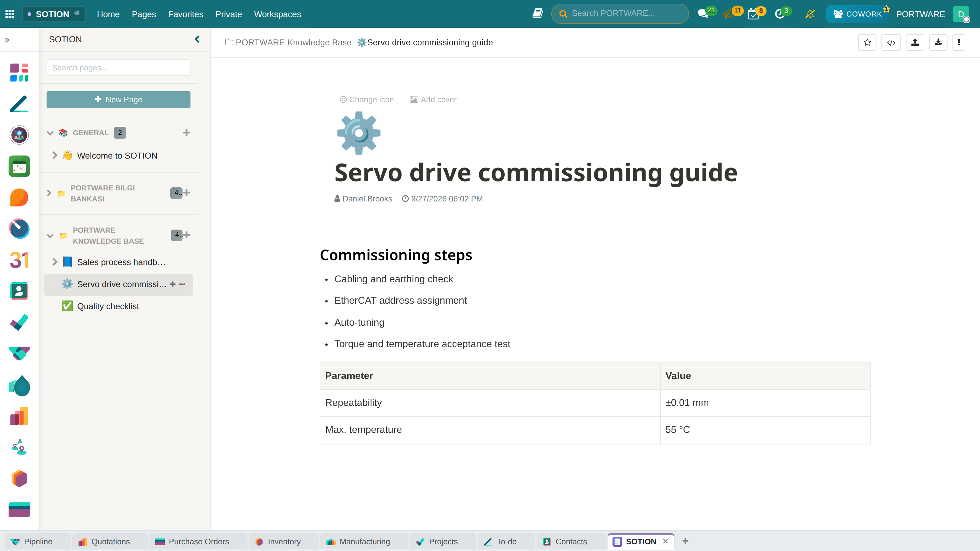Screen dimensions: 980x551
Task: Switch to the Manufacturing tab
Action: pyautogui.click(x=364, y=541)
